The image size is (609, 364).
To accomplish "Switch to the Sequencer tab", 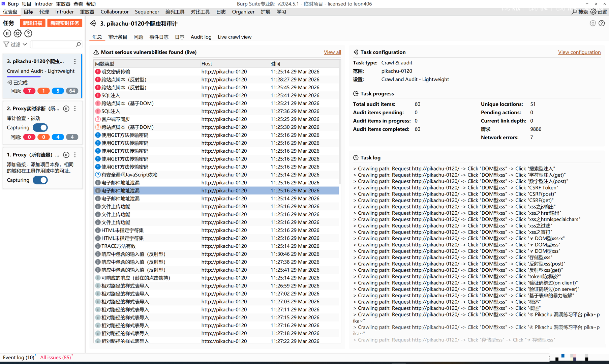I will point(147,12).
